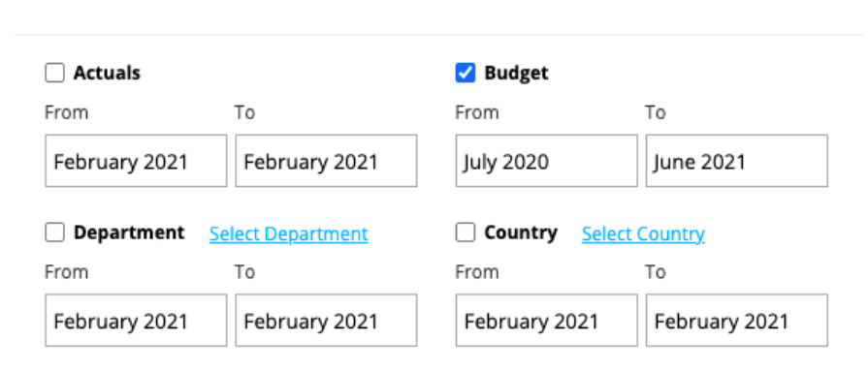868x371 pixels.
Task: Open the Budget From field showing July 2020
Action: coord(547,161)
